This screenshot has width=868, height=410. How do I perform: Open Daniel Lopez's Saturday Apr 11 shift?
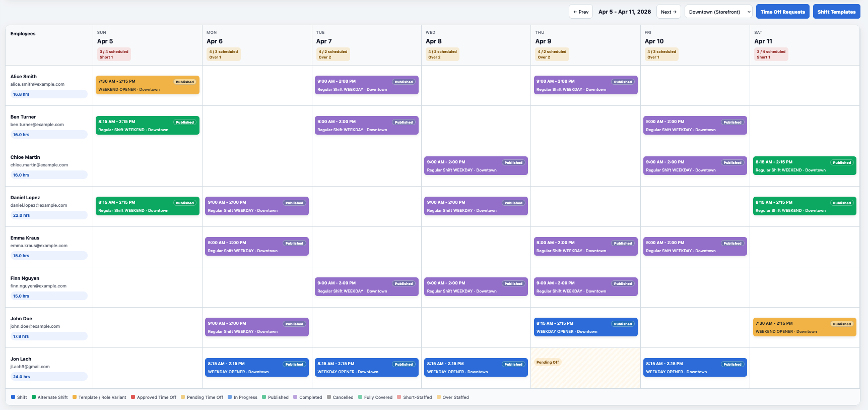[805, 206]
